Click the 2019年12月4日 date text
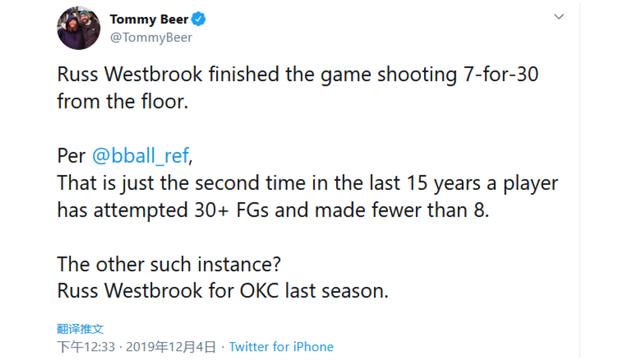This screenshot has height=360, width=640. [171, 347]
